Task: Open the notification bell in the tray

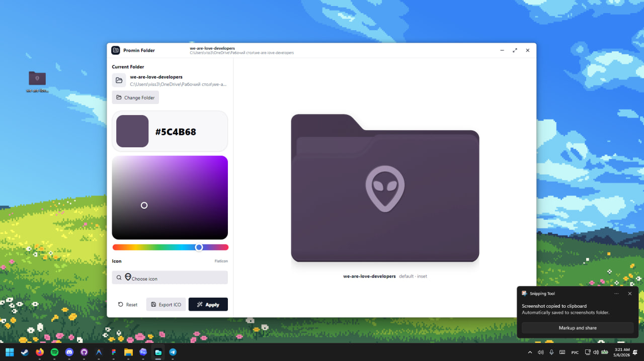Action: click(x=635, y=352)
